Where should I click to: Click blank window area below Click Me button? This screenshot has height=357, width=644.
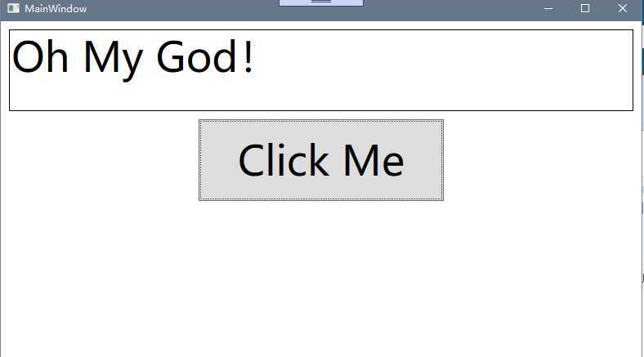coord(321,279)
